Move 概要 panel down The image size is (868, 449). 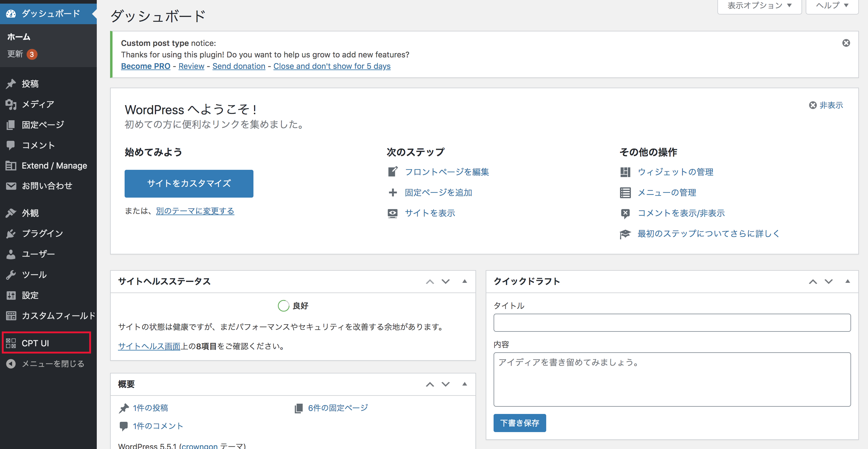tap(445, 384)
